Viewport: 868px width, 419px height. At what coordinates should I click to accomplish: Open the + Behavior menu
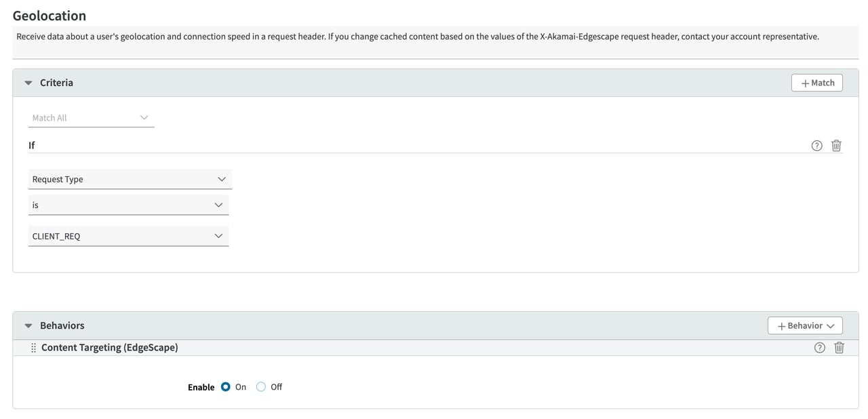click(x=805, y=325)
